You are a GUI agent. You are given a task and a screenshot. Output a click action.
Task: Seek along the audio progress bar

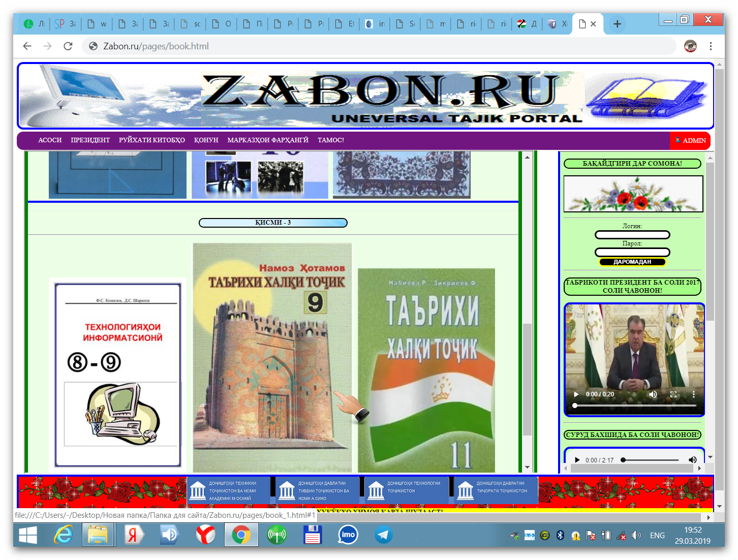click(x=651, y=460)
